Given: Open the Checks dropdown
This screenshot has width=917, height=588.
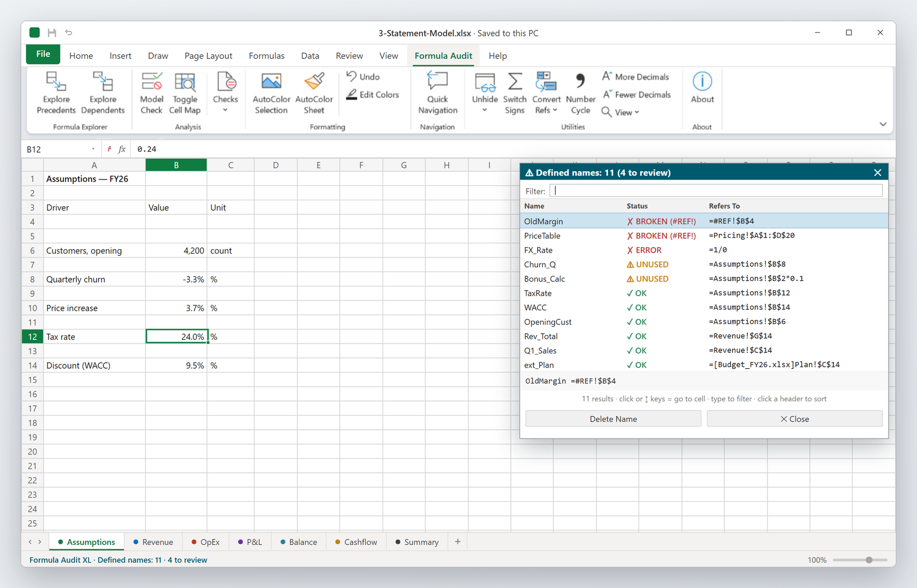Looking at the screenshot, I should pos(225,93).
